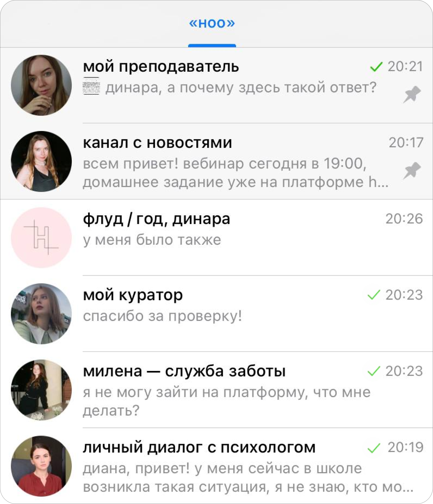
Task: Open «личный диалог с психологом» conversation
Action: point(216,466)
